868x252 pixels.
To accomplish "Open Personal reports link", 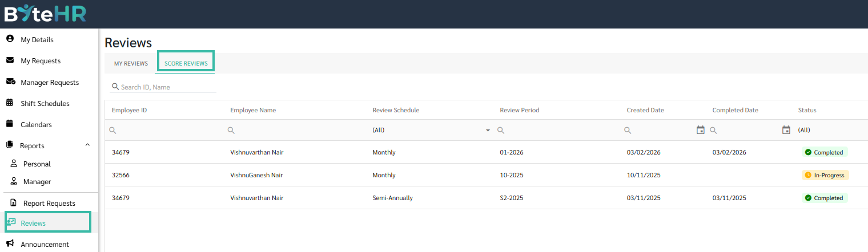I will (x=37, y=164).
